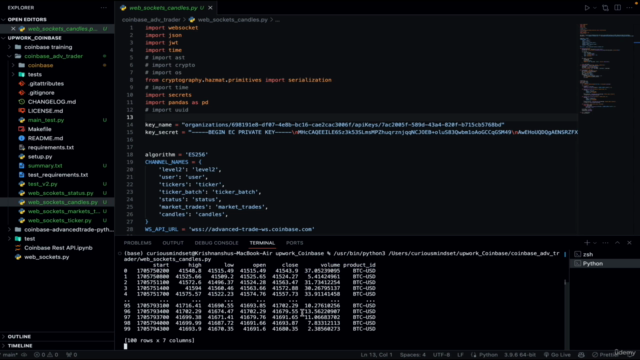This screenshot has width=640, height=360.
Task: Click web_sockets_candles.py breadcrumb segment
Action: 232,20
